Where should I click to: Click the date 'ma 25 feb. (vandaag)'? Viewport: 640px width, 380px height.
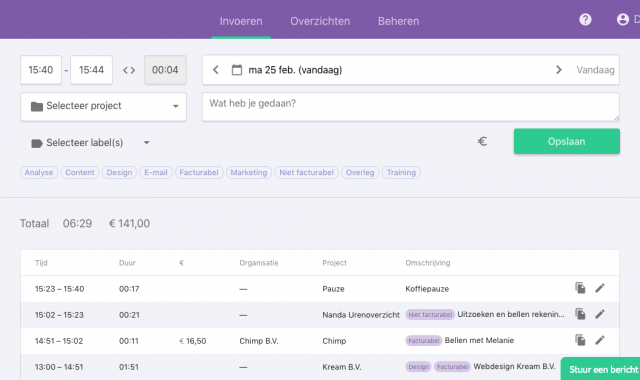295,70
